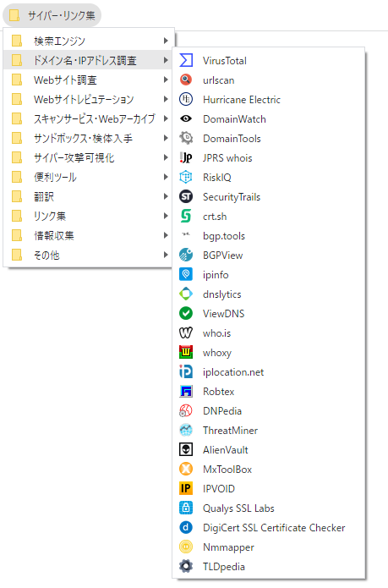Select the 翻訳 folder entry

tap(89, 196)
